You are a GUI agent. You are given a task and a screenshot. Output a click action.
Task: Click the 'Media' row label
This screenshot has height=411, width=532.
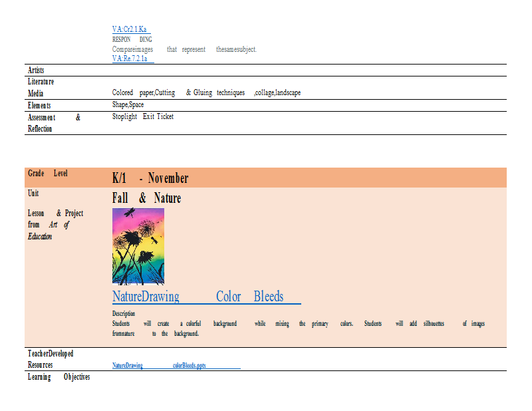point(35,93)
